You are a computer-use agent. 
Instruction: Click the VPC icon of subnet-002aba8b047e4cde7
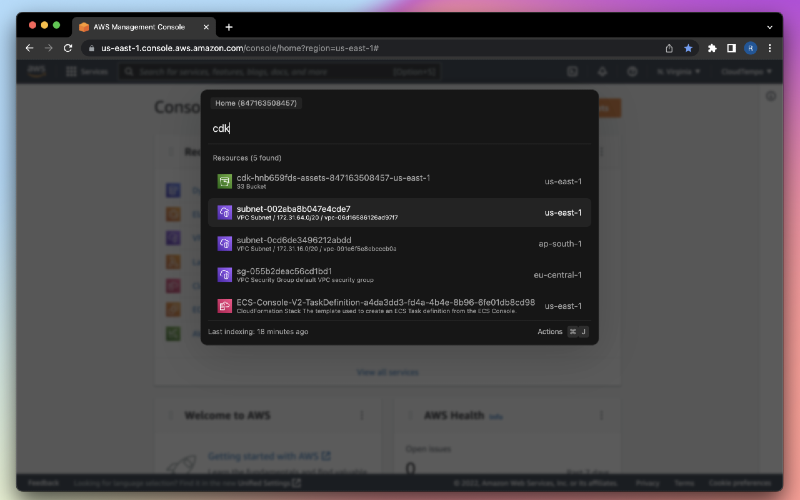(224, 212)
